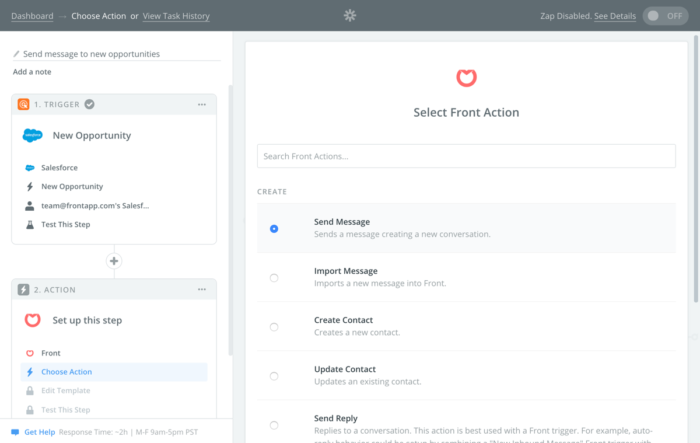Click the pencil edit icon beside Zap title
Image resolution: width=700 pixels, height=443 pixels.
click(16, 54)
